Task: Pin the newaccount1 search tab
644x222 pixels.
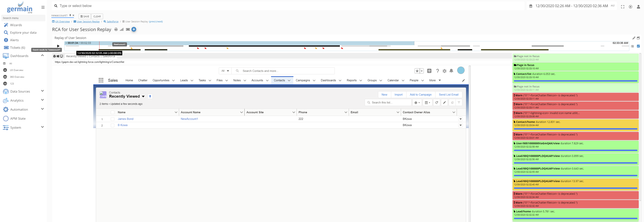Action: point(70,15)
